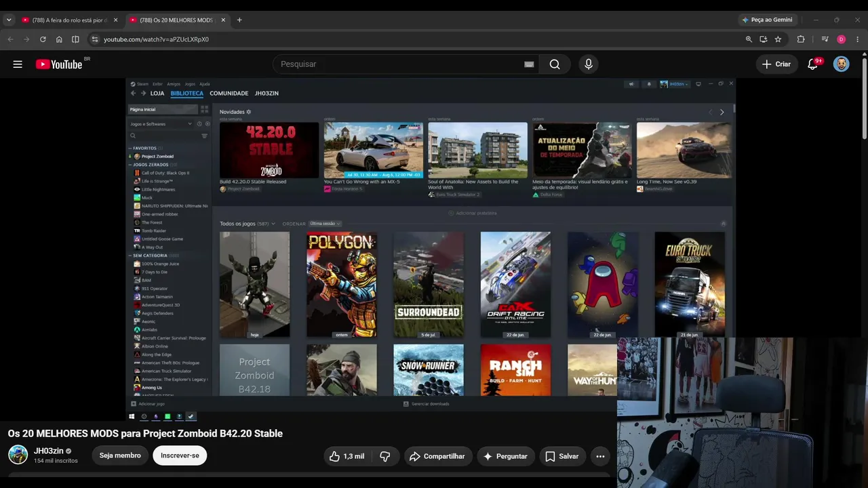This screenshot has width=868, height=488.
Task: Open Steam JH03zin account dropdown
Action: point(674,84)
